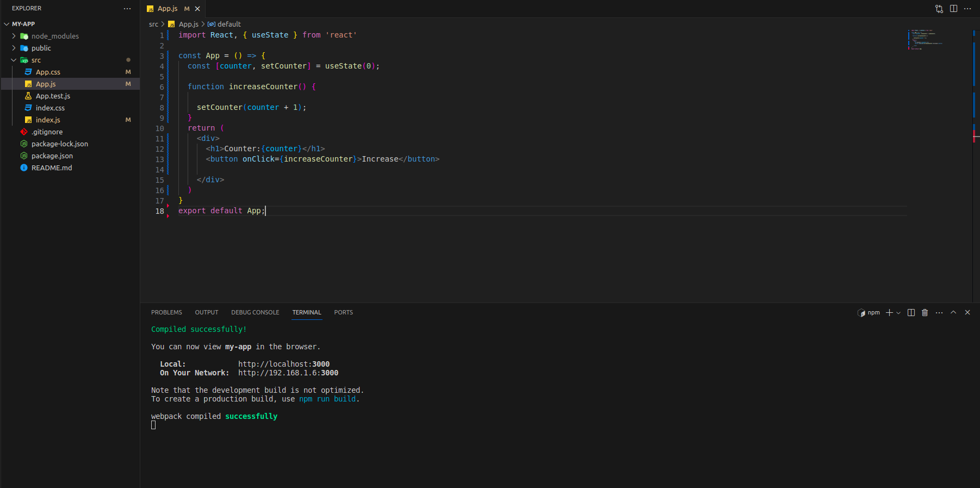The width and height of the screenshot is (980, 488).
Task: Expand the node_modules folder
Action: click(54, 36)
